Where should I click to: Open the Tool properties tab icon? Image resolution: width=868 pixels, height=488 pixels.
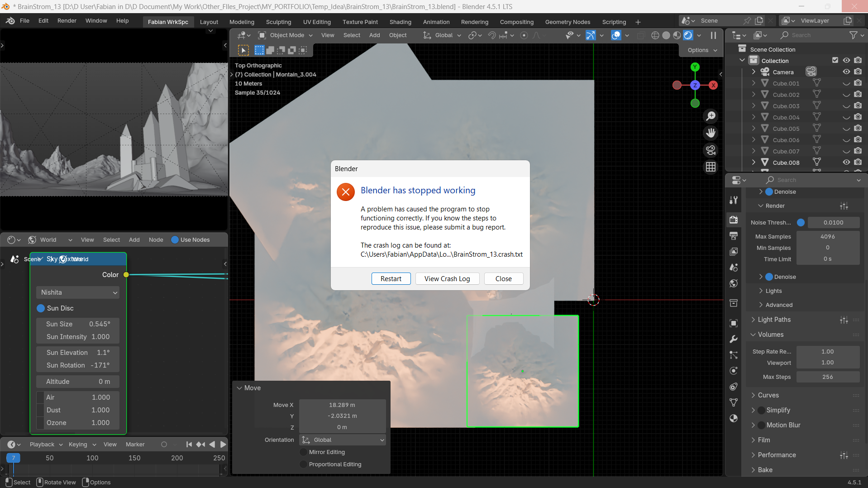[x=734, y=200]
